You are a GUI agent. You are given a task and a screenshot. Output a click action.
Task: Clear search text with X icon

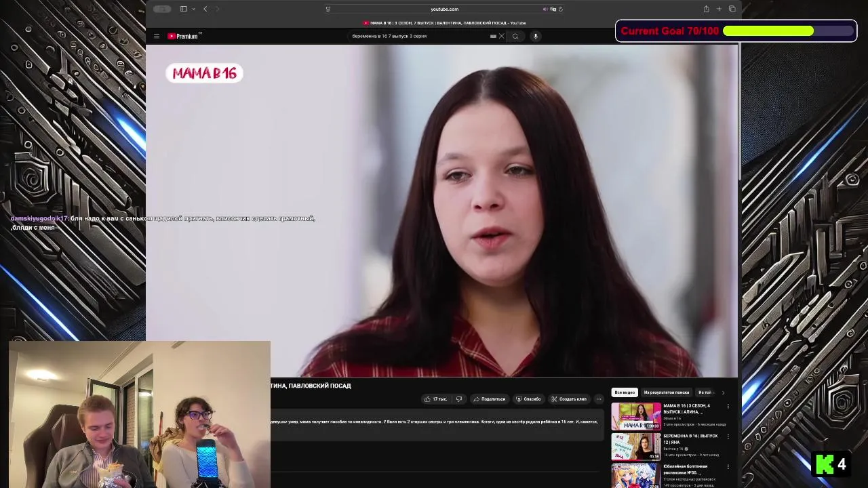pyautogui.click(x=502, y=37)
